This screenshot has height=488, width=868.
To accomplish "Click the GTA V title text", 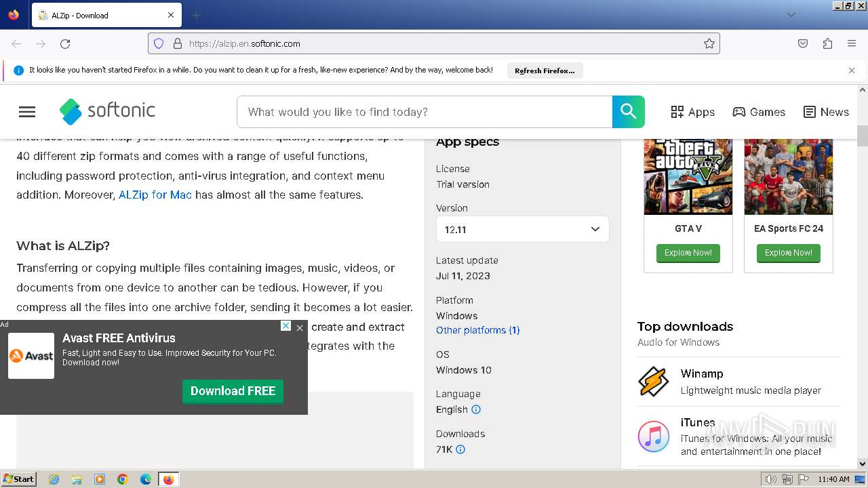I will pos(688,228).
